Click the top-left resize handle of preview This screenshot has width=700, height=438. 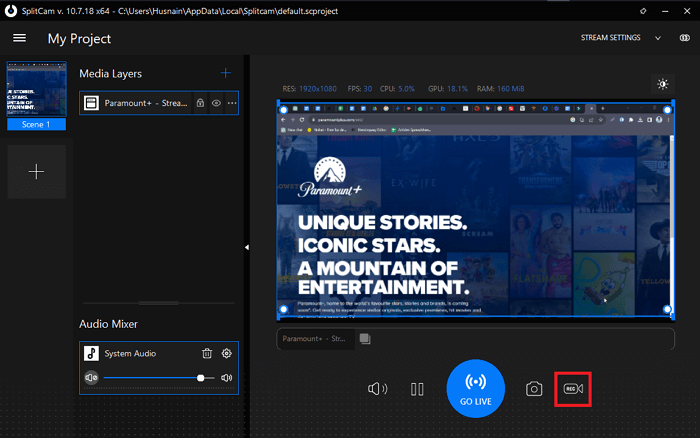click(x=283, y=110)
